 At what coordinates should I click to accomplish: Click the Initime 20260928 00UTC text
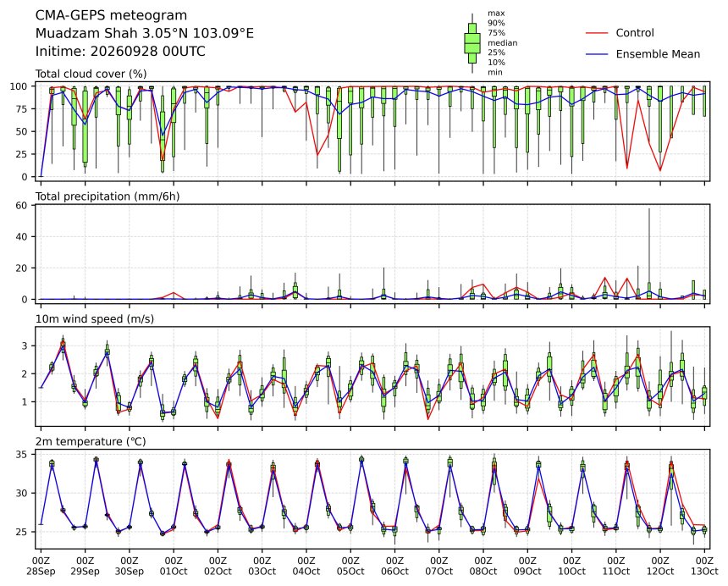pos(120,51)
